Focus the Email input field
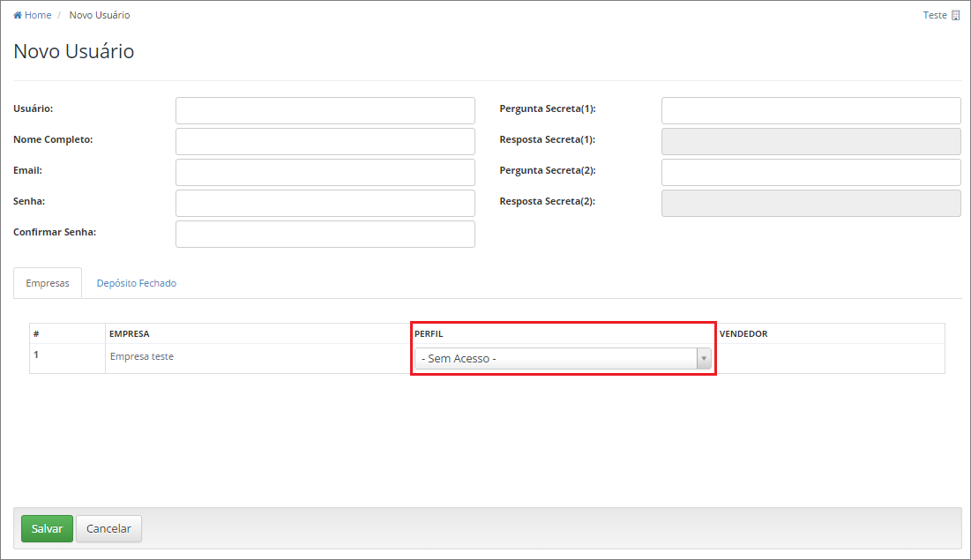The image size is (971, 560). 325,172
